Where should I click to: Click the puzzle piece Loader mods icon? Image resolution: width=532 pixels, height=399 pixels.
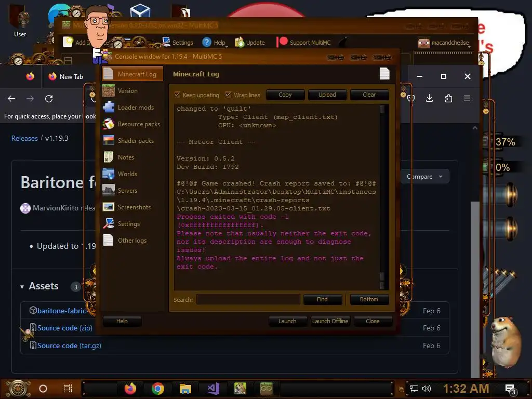[x=109, y=107]
